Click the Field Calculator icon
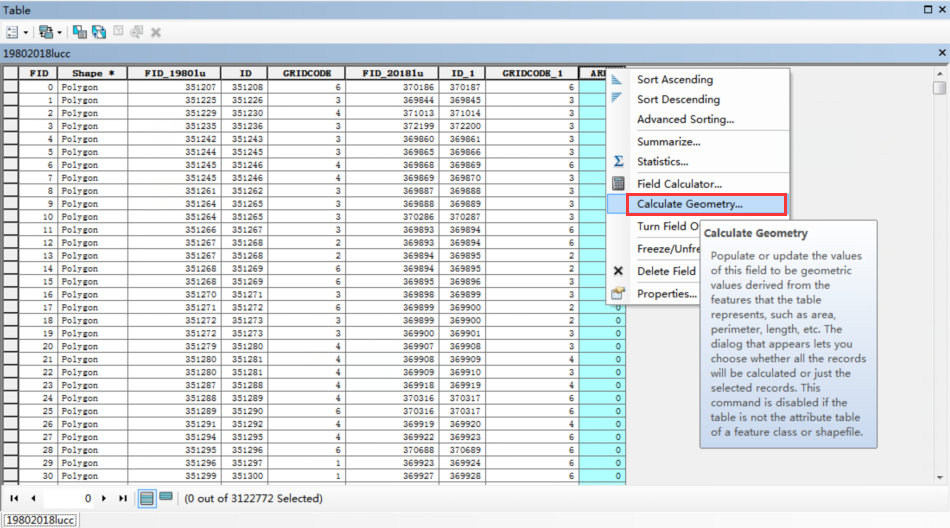The width and height of the screenshot is (950, 528). tap(618, 183)
